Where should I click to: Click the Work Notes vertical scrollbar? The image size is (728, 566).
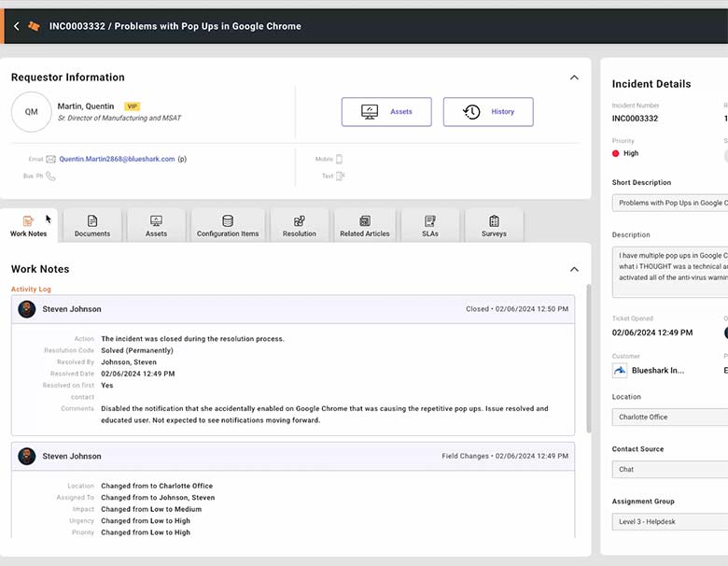point(589,359)
